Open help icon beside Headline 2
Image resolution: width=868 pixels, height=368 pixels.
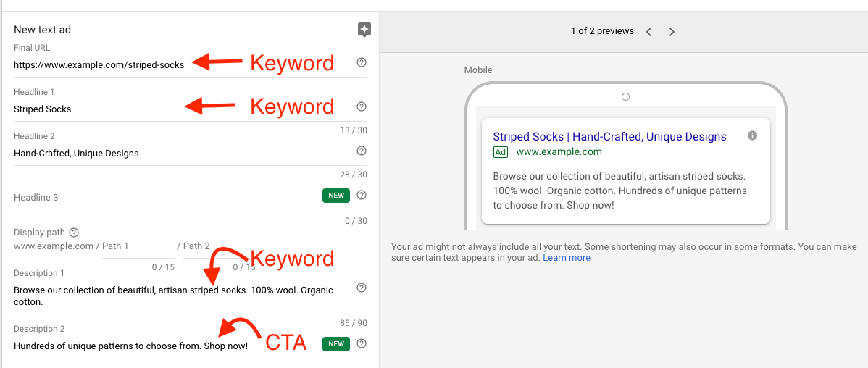(362, 151)
